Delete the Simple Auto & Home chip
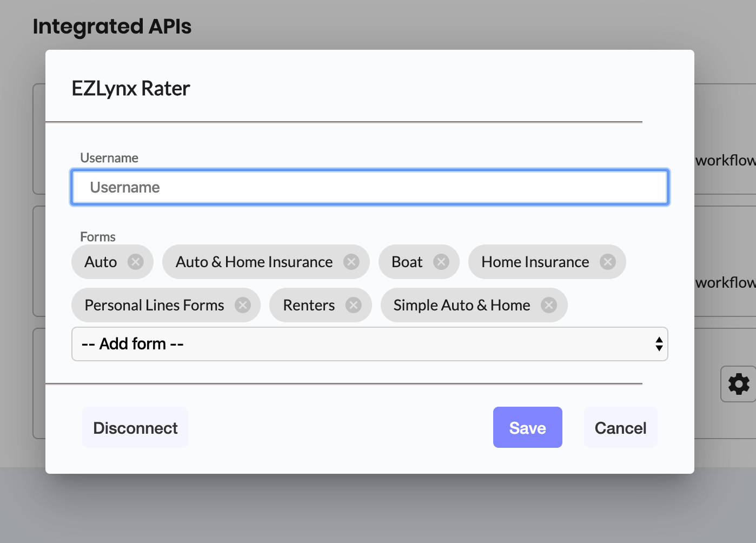 pos(549,305)
